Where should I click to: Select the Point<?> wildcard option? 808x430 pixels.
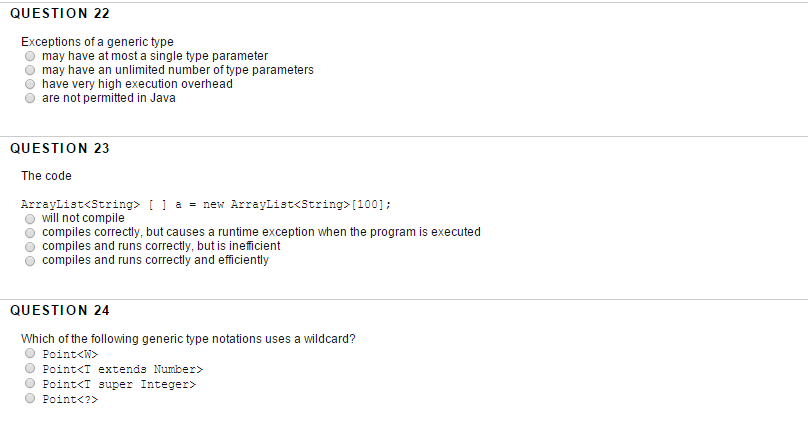pos(31,400)
